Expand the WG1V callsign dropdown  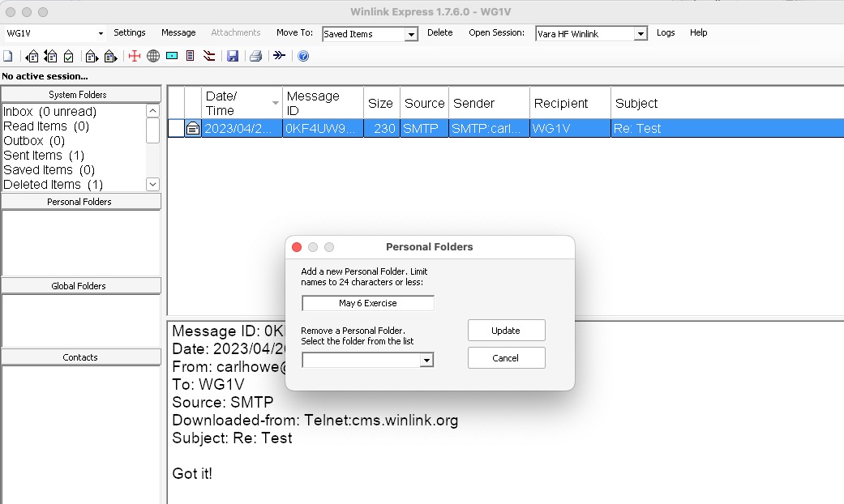(101, 34)
